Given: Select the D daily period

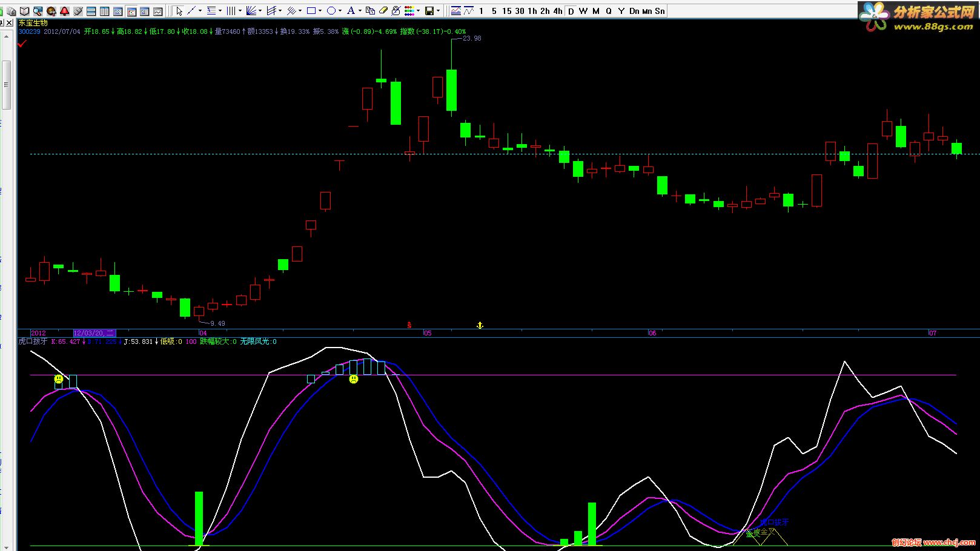Looking at the screenshot, I should click(x=571, y=11).
